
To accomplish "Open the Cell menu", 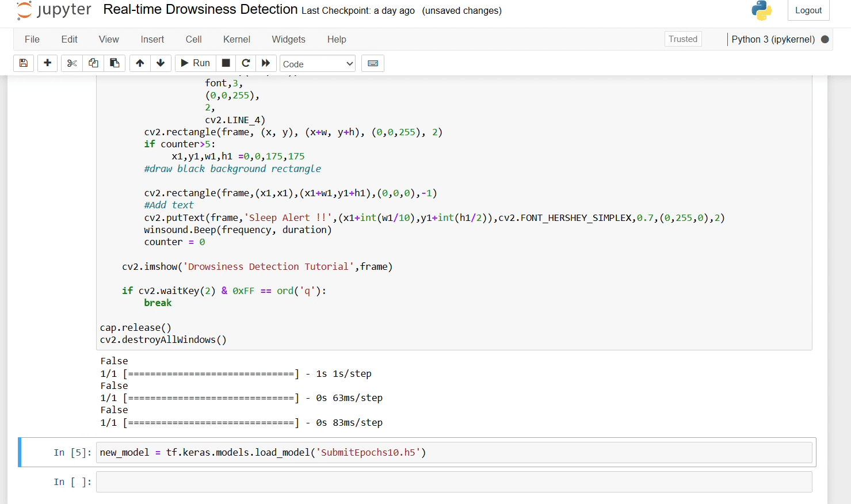I will pos(193,39).
